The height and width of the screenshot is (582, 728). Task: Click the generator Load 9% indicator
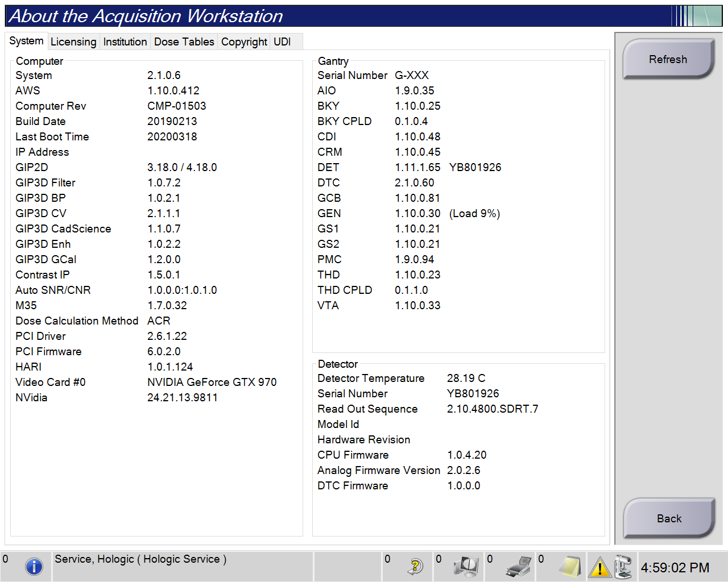point(474,214)
